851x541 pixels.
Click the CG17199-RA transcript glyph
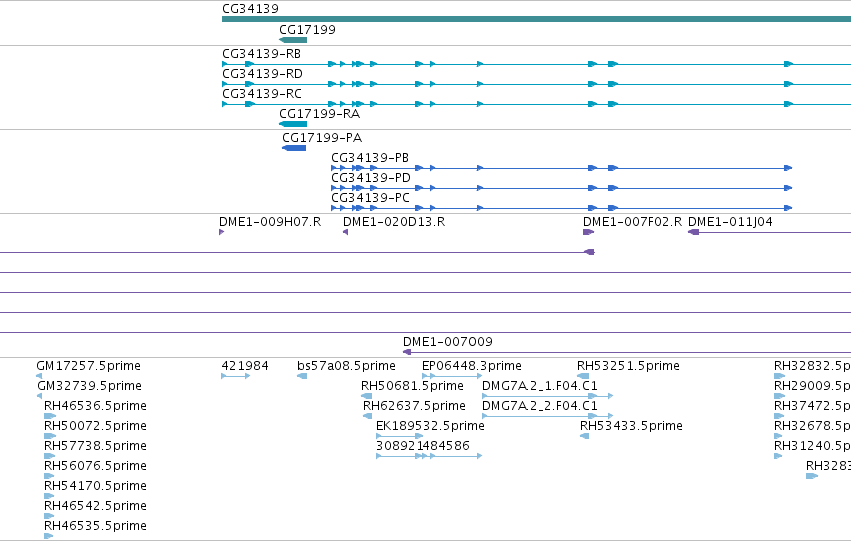pos(293,124)
